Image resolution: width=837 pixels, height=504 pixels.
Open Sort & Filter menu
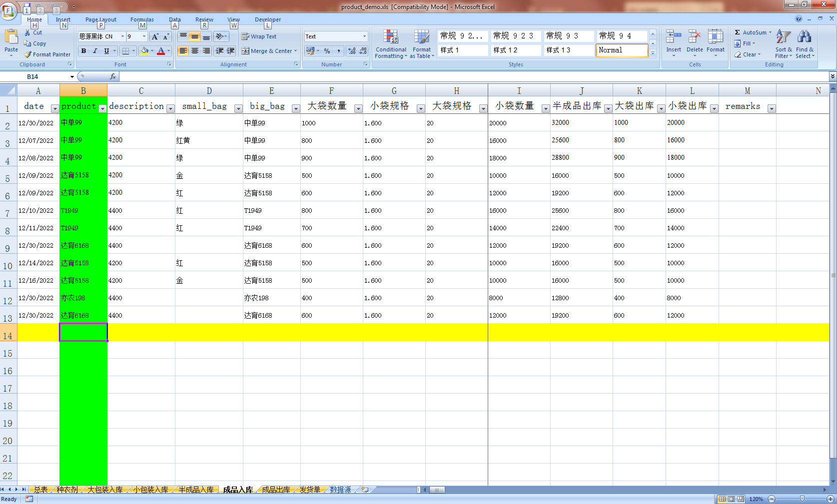pyautogui.click(x=784, y=44)
